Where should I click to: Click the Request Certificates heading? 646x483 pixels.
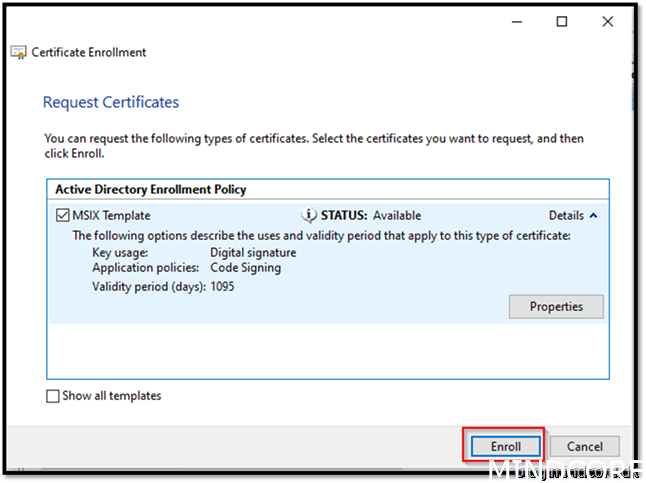[x=111, y=102]
